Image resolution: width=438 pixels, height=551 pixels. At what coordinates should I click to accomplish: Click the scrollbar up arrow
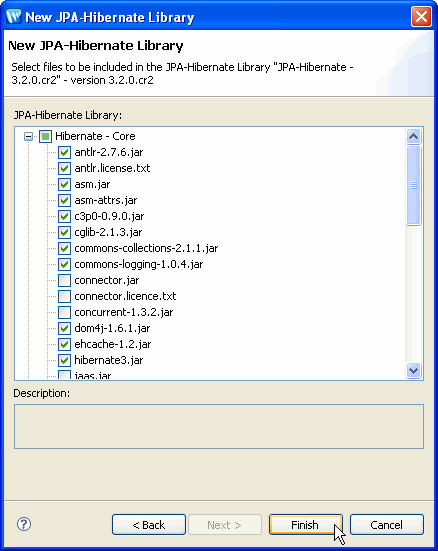413,136
